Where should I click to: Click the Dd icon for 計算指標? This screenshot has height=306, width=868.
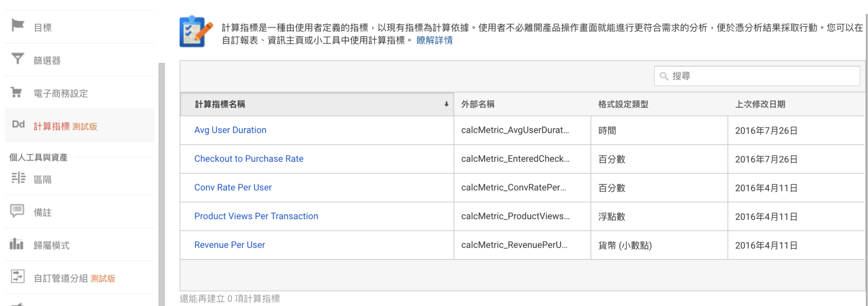click(x=18, y=124)
